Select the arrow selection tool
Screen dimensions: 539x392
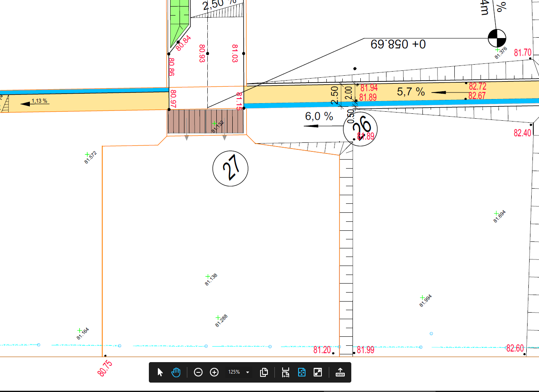160,372
